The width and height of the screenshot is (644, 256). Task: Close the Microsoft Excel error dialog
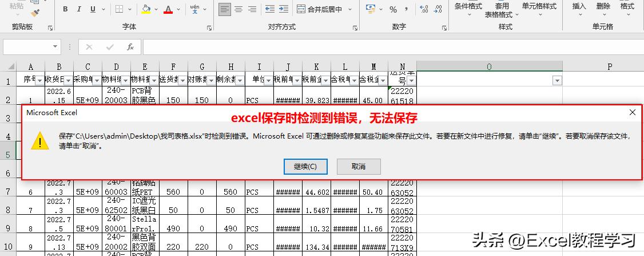click(633, 112)
